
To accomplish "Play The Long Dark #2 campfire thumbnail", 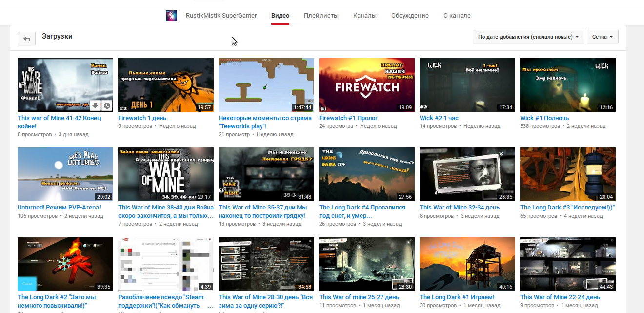I will pyautogui.click(x=65, y=264).
